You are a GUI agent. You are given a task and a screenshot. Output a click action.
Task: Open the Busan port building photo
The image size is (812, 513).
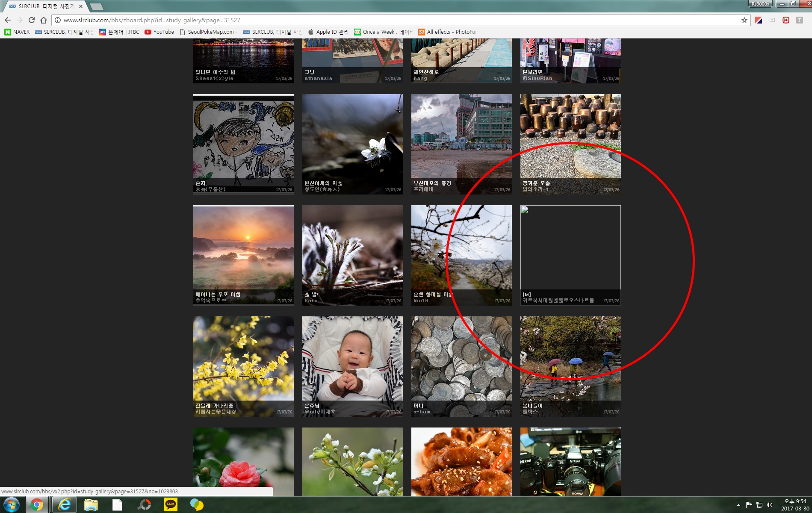pos(461,144)
